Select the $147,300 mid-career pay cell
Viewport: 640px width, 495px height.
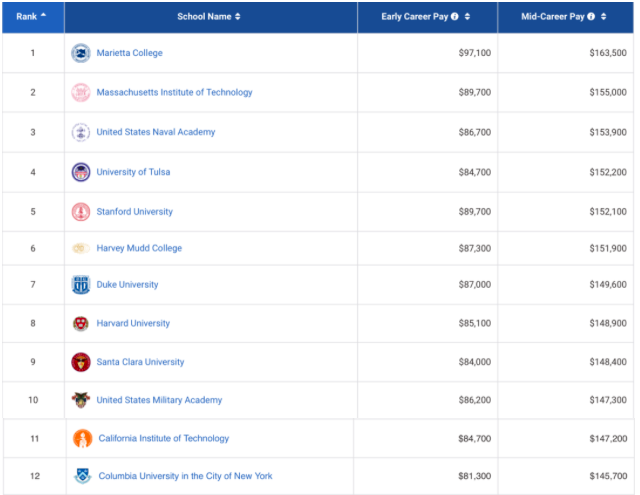(566, 400)
